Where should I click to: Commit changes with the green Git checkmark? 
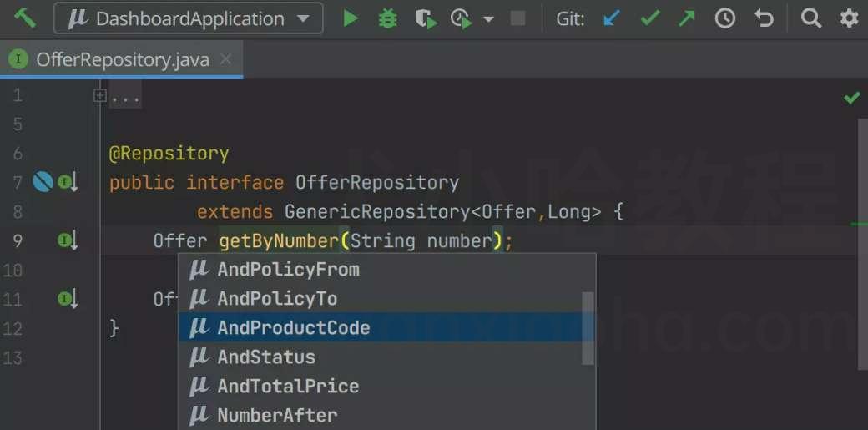650,18
